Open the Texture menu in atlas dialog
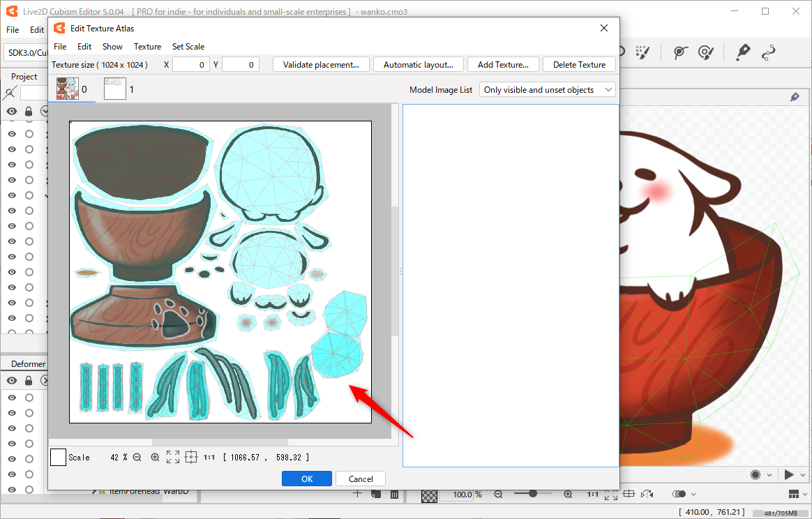The width and height of the screenshot is (812, 519). point(147,47)
